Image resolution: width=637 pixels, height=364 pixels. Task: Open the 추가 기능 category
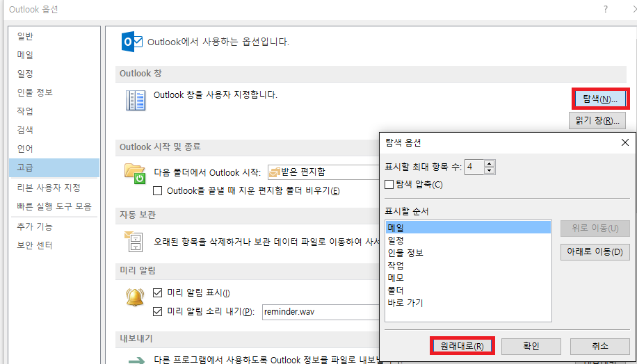point(54,226)
